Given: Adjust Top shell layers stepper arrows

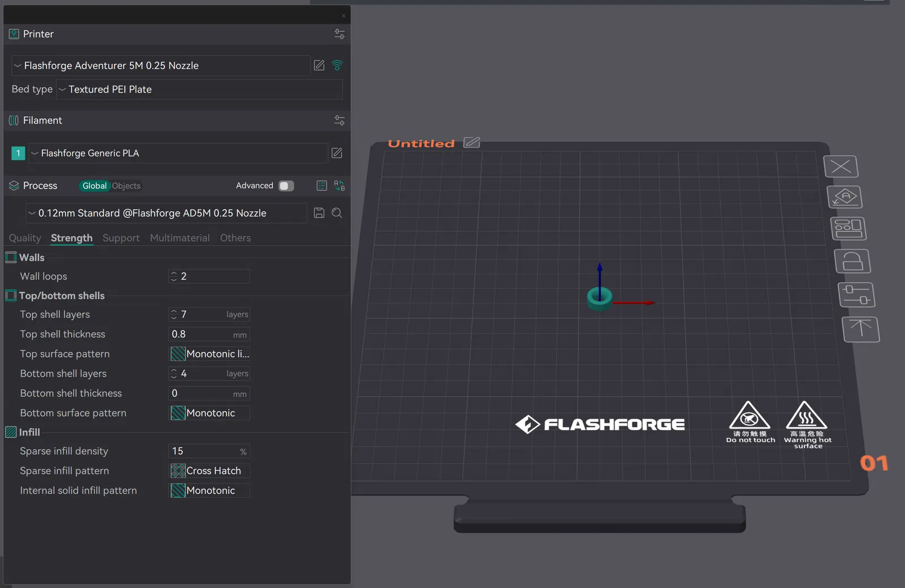Looking at the screenshot, I should pyautogui.click(x=174, y=314).
